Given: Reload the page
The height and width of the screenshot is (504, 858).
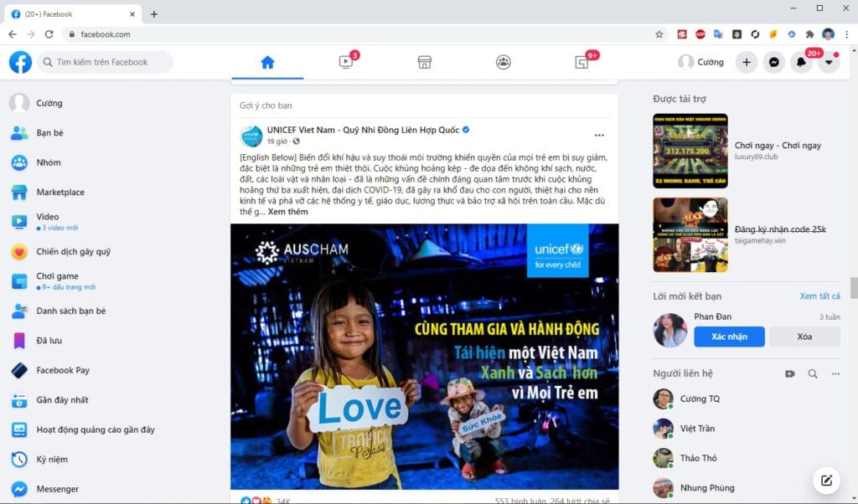Looking at the screenshot, I should click(49, 33).
